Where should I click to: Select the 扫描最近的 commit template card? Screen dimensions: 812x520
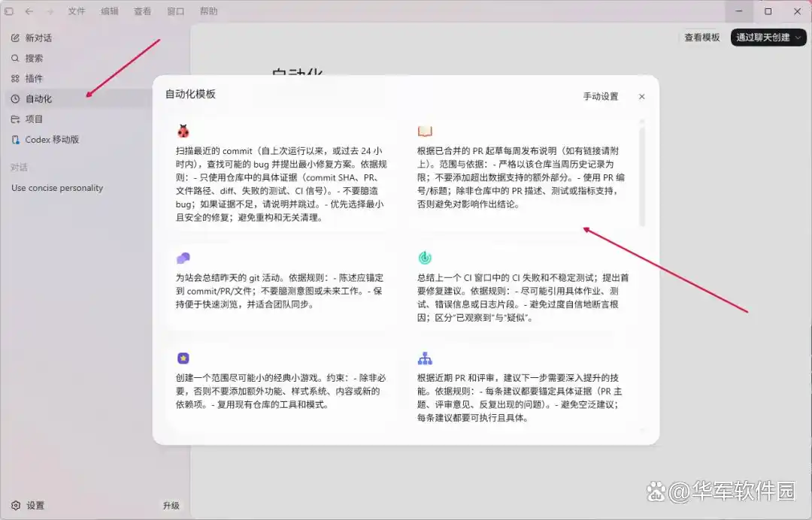pyautogui.click(x=282, y=174)
